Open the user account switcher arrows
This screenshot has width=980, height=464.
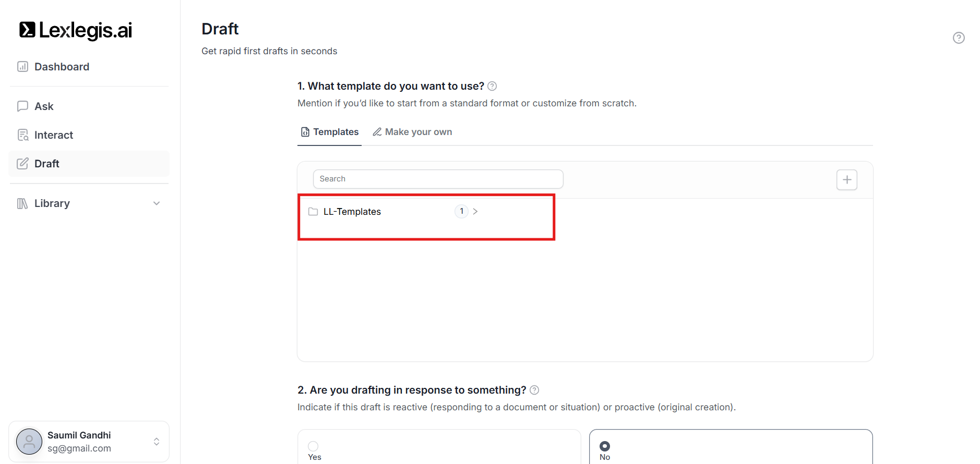pyautogui.click(x=157, y=442)
